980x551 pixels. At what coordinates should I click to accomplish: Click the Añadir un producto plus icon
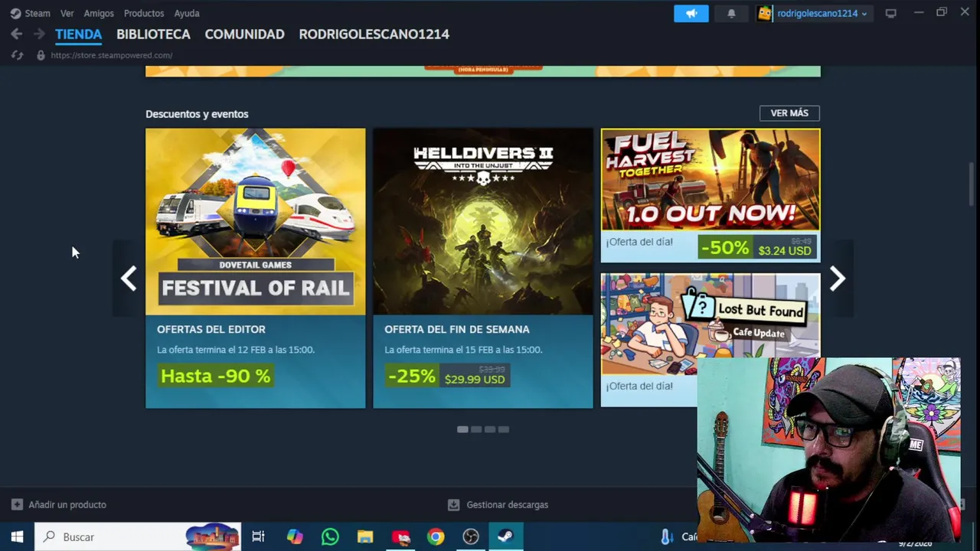[x=17, y=504]
